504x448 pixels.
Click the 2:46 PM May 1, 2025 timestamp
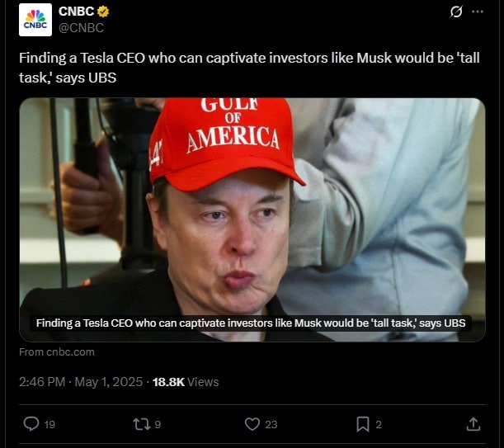click(x=79, y=382)
